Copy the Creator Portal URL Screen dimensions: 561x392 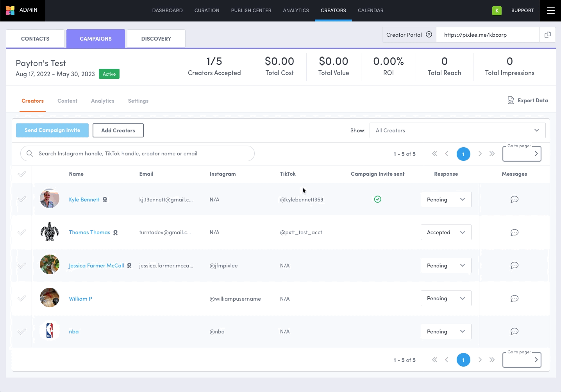[x=548, y=35]
